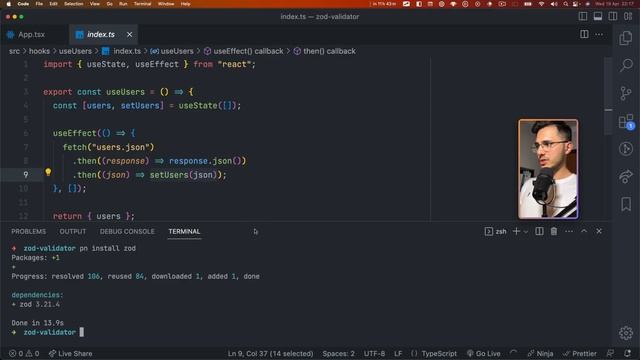Change indentation via Spaces: 2

(x=338, y=353)
